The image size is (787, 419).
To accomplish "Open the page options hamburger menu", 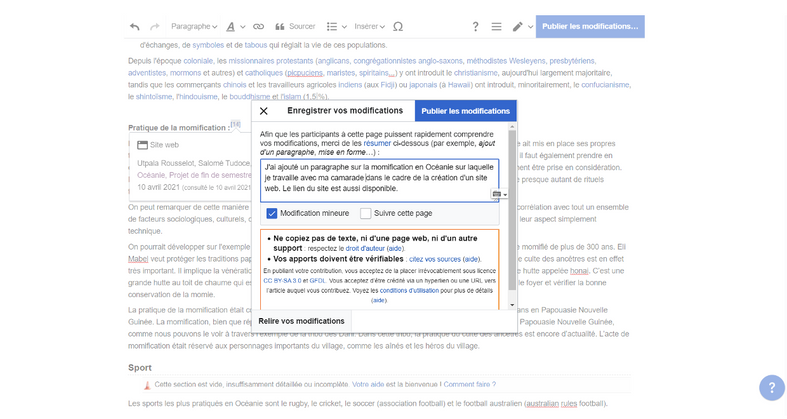I will click(x=496, y=27).
